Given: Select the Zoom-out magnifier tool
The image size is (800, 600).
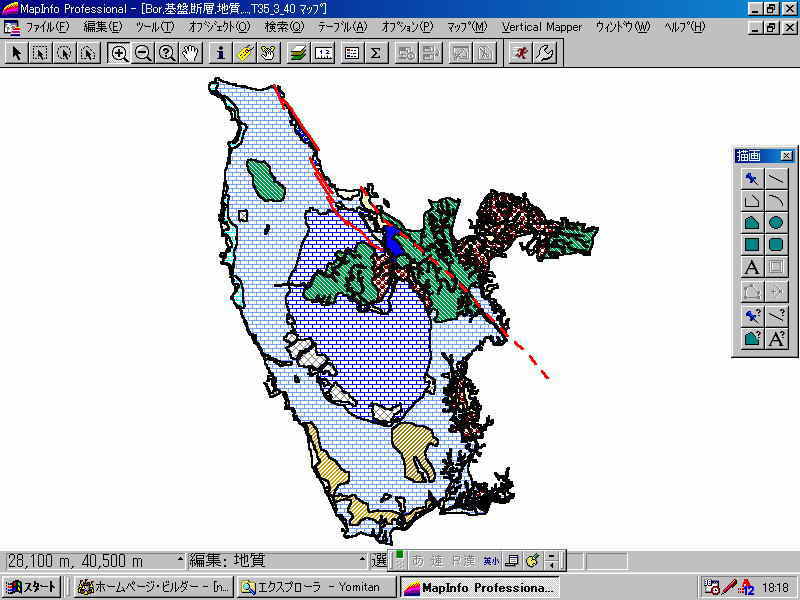Looking at the screenshot, I should tap(143, 53).
